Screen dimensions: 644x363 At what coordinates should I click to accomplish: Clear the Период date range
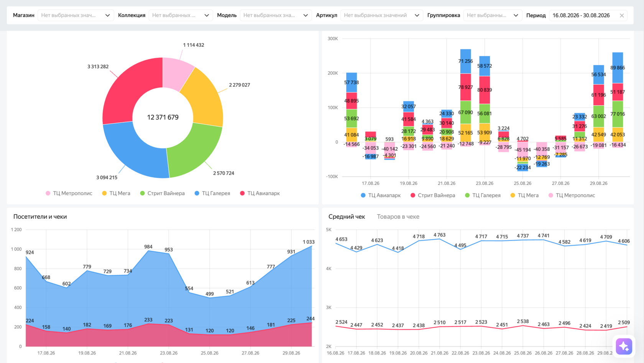click(x=622, y=15)
